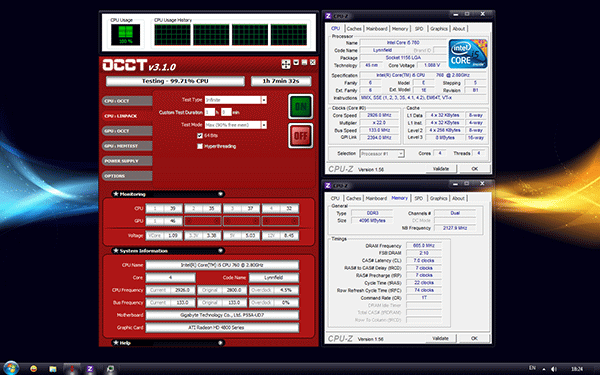This screenshot has height=375, width=600.
Task: Click OK in the memory CPU-Z window
Action: click(x=474, y=338)
